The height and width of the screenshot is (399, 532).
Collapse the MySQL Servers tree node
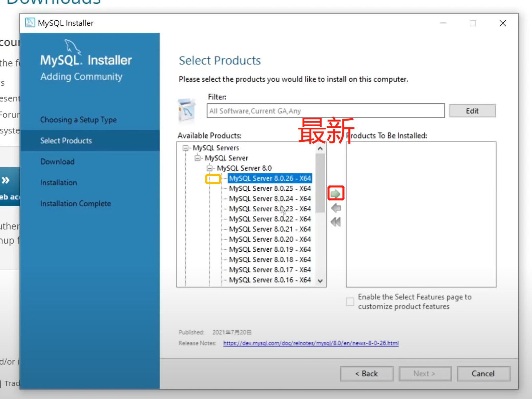pos(185,148)
